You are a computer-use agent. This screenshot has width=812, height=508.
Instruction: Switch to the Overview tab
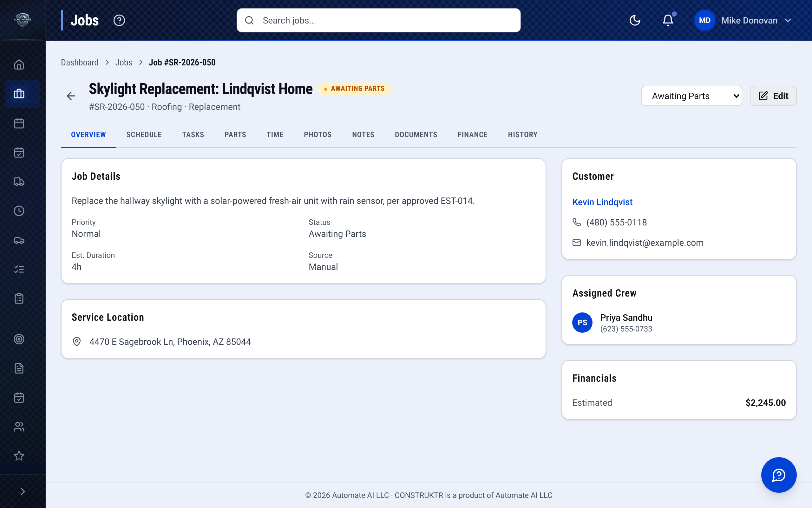(88, 135)
